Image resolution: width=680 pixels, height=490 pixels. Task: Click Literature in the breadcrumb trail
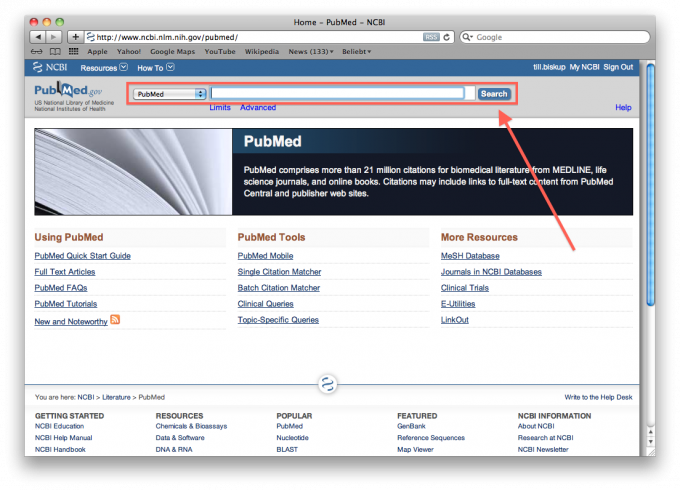116,397
